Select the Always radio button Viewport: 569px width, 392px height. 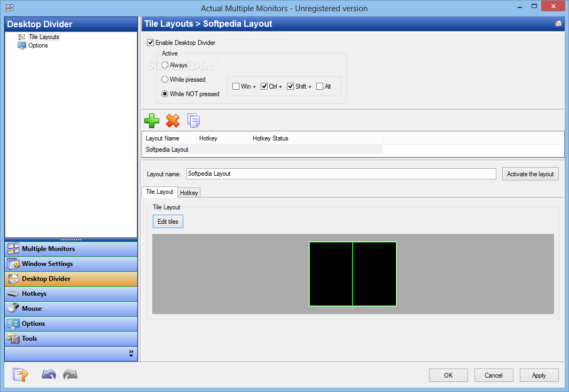(165, 65)
